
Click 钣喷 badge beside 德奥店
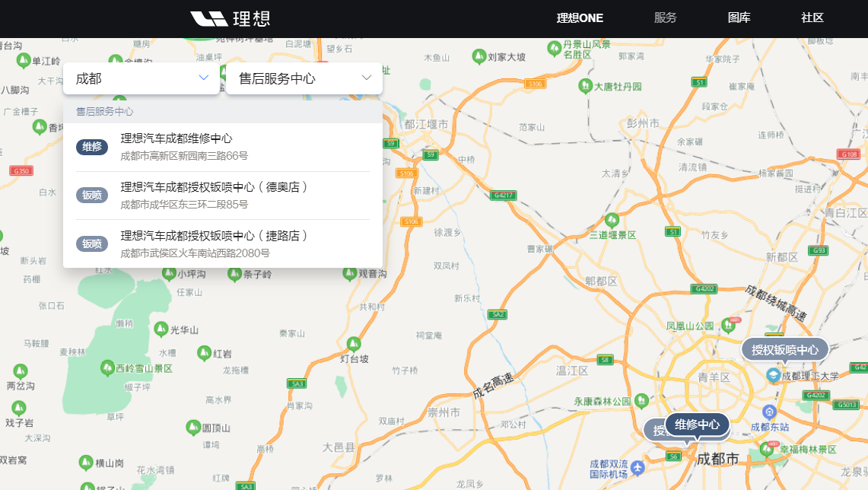click(92, 195)
